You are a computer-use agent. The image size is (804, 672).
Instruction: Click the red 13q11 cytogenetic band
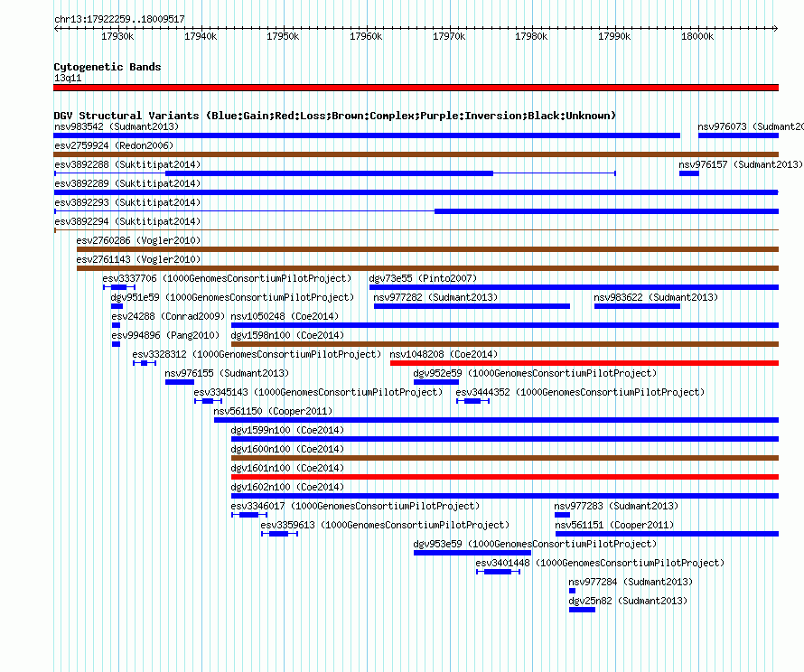click(x=416, y=88)
